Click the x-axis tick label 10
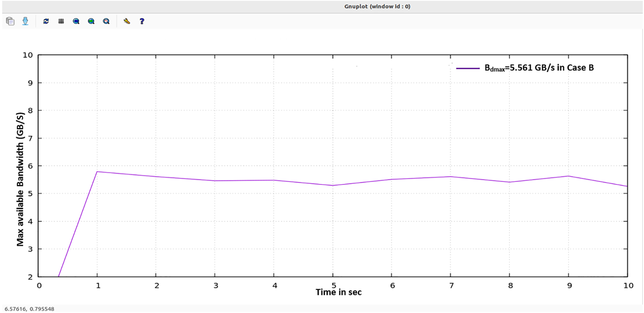This screenshot has height=313, width=644. (x=628, y=285)
